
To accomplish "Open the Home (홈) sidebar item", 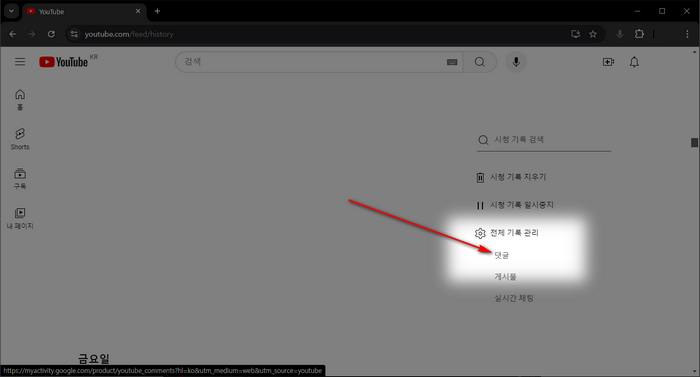I will tap(20, 100).
